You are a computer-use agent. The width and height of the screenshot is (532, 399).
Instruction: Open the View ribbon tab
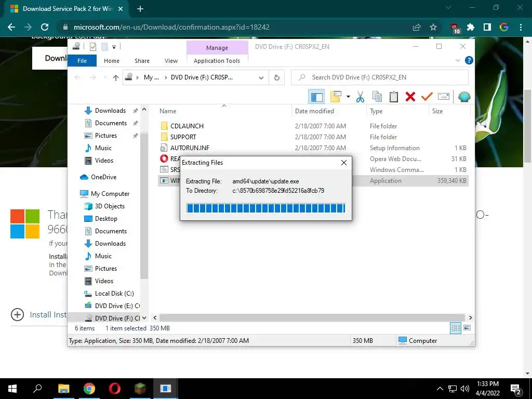171,61
